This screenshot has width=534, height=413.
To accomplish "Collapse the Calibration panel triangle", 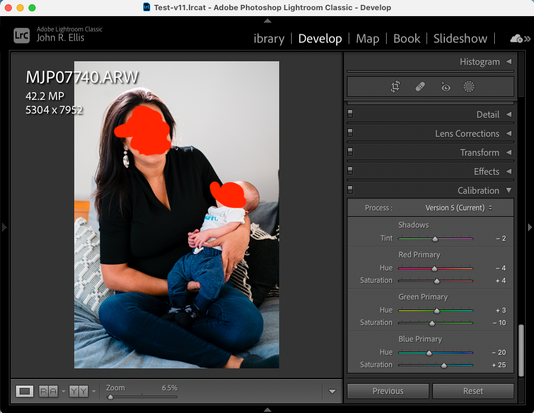I will [x=509, y=190].
